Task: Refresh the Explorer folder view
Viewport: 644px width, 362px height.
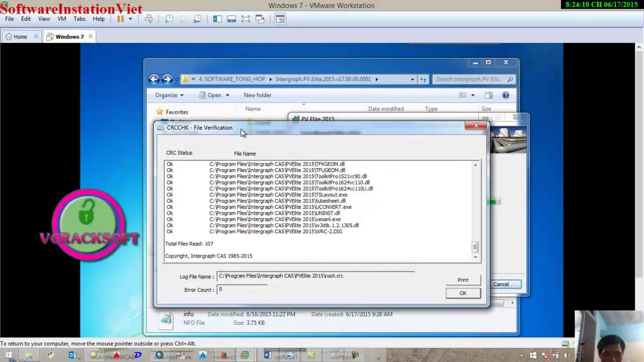Action: [423, 79]
